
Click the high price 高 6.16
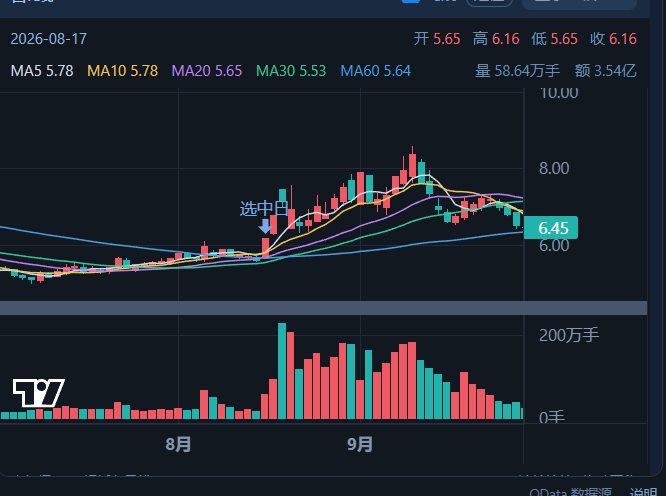(496, 39)
